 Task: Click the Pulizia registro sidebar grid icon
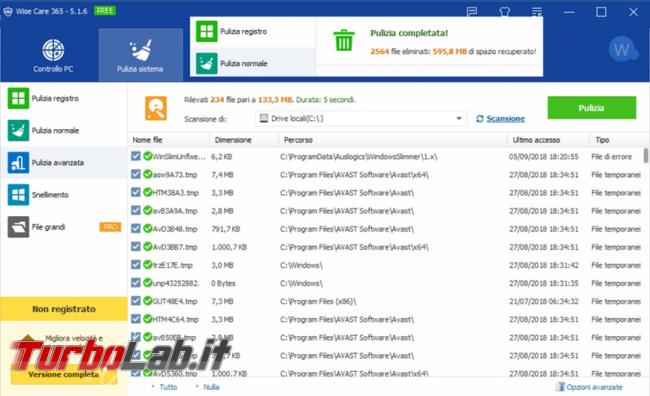click(x=18, y=98)
